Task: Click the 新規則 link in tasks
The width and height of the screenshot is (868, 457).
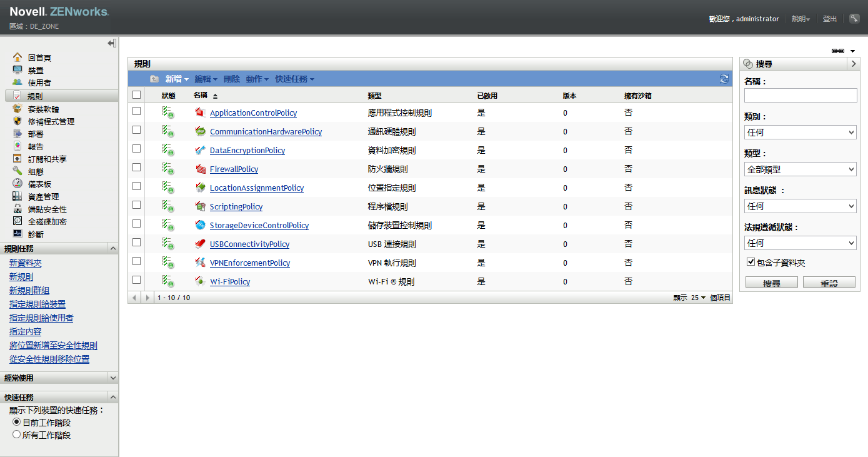Action: click(21, 276)
